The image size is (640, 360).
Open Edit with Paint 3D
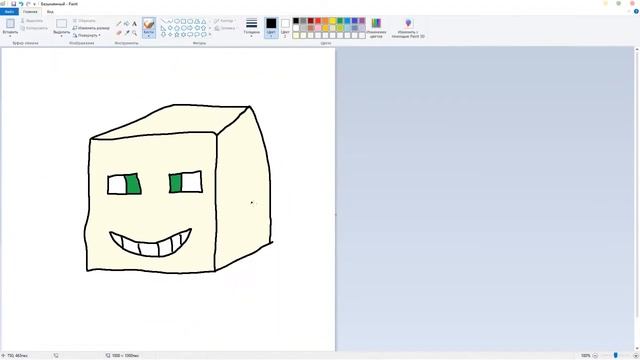tap(408, 28)
